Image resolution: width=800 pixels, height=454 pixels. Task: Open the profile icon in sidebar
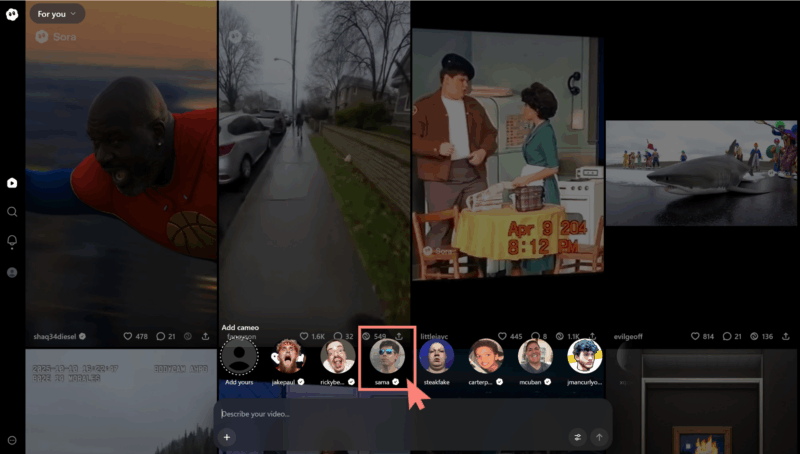(x=12, y=272)
